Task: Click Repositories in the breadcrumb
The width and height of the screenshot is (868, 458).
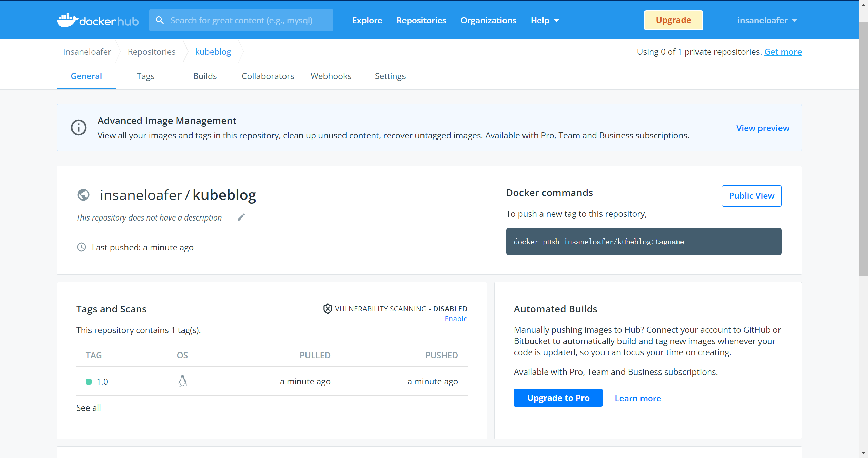Action: (x=152, y=52)
